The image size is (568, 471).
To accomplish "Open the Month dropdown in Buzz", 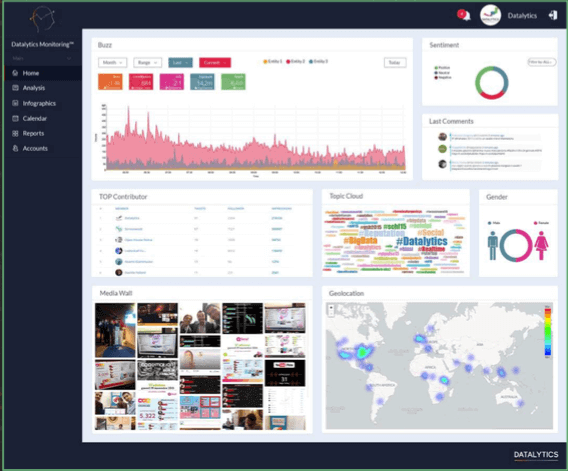I will coord(113,63).
